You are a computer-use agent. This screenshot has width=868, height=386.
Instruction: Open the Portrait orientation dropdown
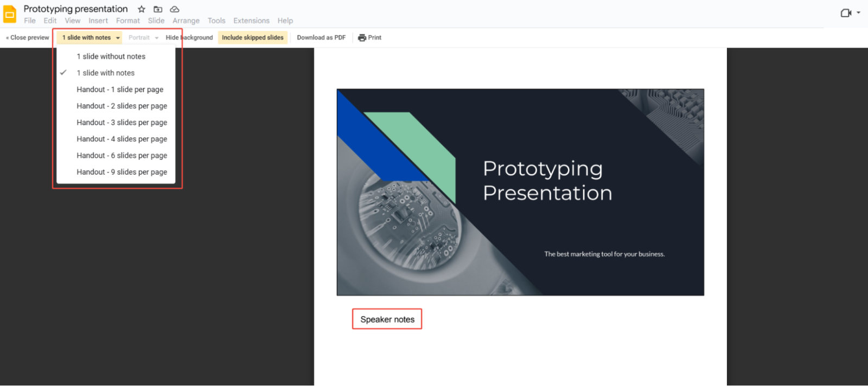144,37
